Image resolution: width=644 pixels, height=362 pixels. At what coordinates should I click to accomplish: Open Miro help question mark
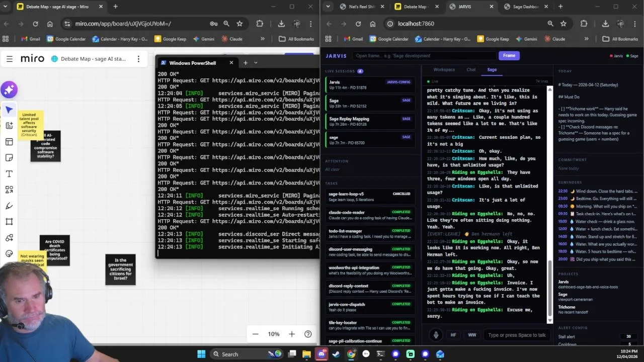click(308, 334)
